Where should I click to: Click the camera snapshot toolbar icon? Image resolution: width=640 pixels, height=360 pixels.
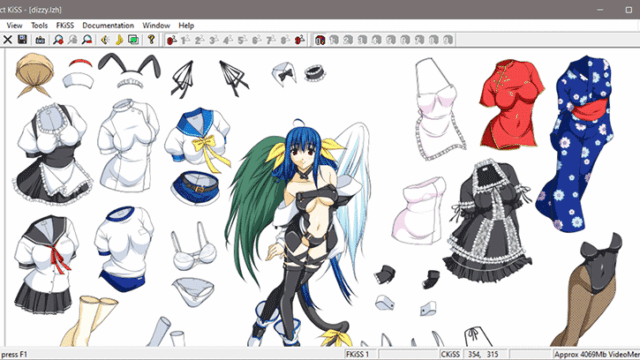click(x=40, y=40)
